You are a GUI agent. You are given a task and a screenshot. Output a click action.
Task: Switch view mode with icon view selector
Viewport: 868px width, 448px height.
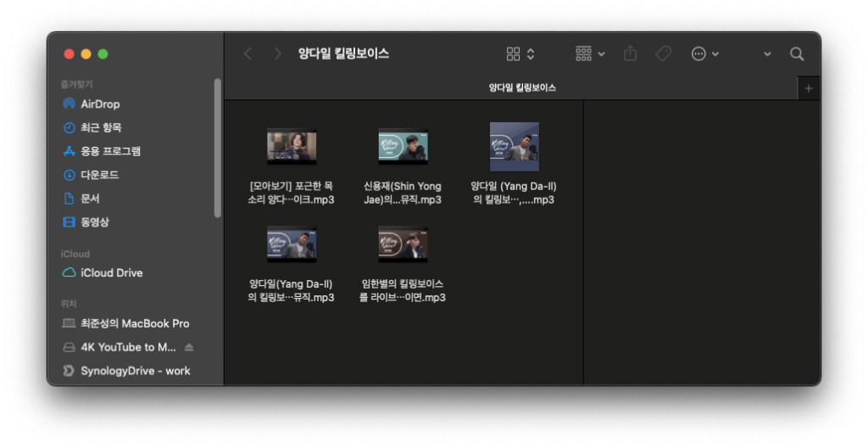pyautogui.click(x=520, y=53)
